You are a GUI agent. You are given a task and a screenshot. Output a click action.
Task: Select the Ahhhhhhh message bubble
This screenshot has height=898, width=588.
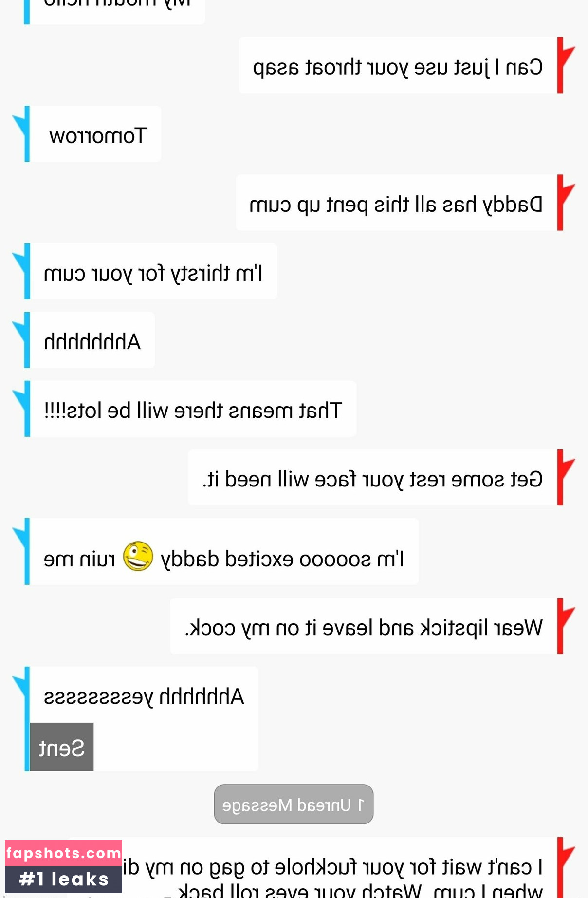point(92,340)
